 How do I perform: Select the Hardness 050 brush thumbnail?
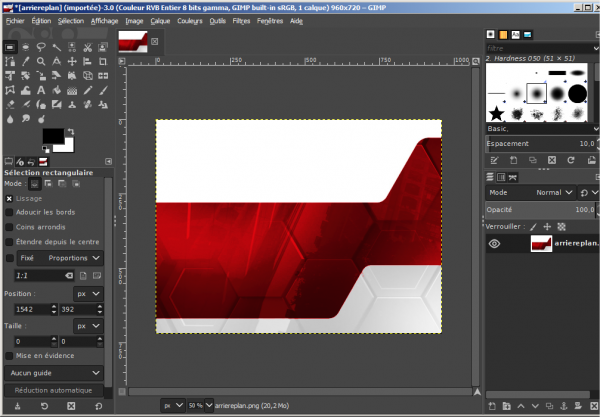click(535, 93)
